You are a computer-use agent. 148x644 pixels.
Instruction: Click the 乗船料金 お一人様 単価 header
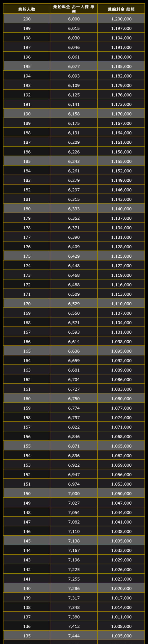coord(74,9)
